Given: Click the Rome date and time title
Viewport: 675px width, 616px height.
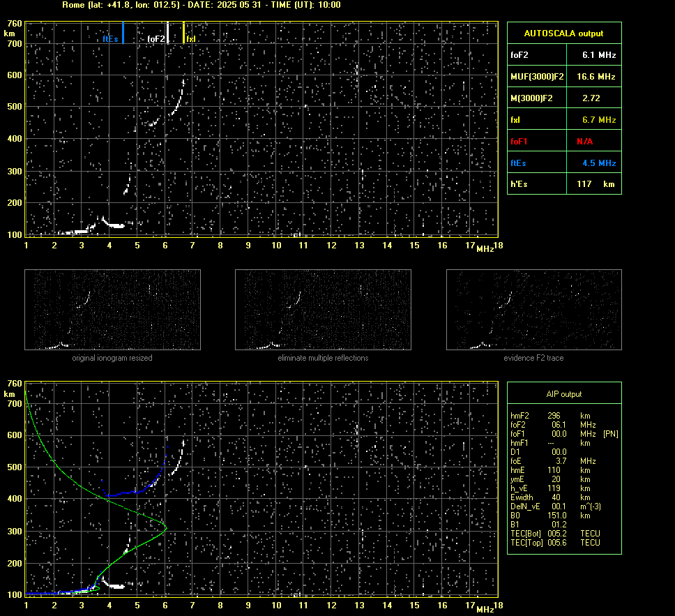Looking at the screenshot, I should (202, 5).
